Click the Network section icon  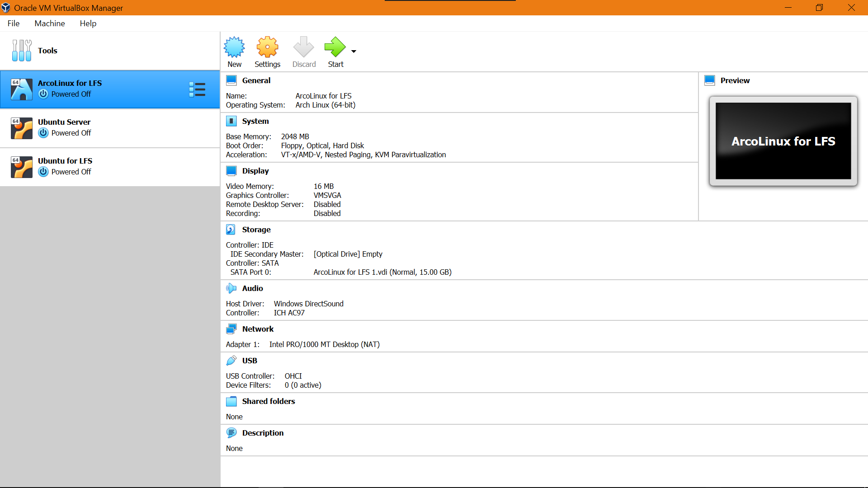[231, 329]
